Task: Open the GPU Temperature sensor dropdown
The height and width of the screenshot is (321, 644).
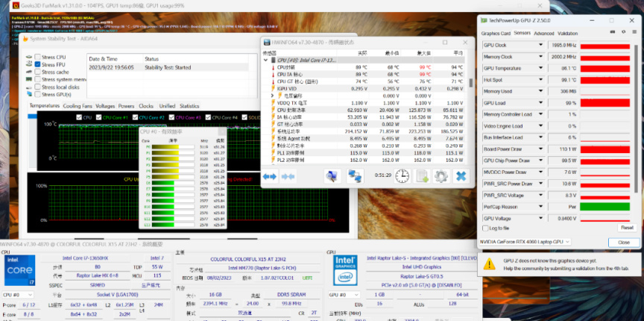Action: (x=540, y=69)
